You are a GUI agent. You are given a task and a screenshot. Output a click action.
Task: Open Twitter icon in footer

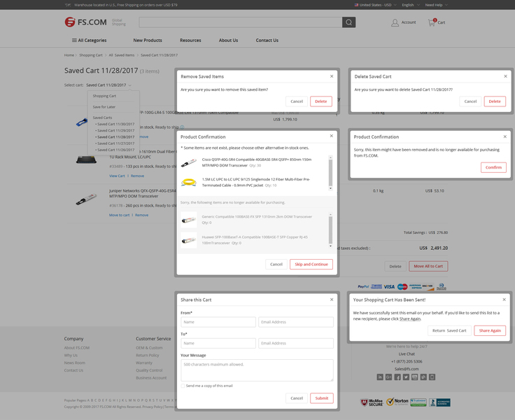[x=406, y=377]
